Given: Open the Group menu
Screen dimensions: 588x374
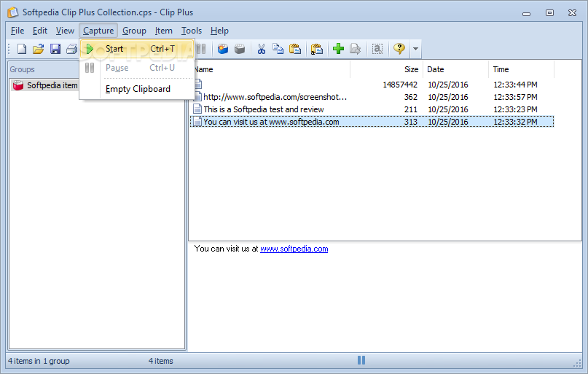Looking at the screenshot, I should pyautogui.click(x=134, y=31).
